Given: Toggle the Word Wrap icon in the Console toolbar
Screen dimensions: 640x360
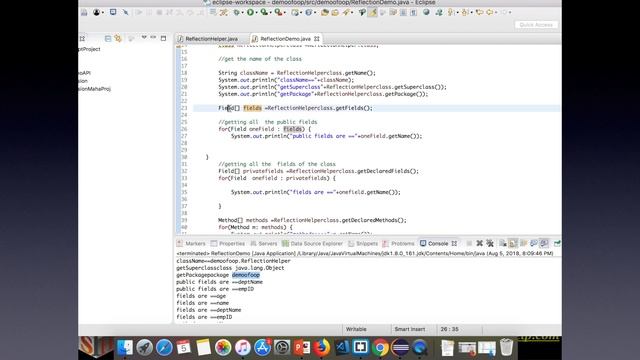Looking at the screenshot, I should [x=523, y=243].
